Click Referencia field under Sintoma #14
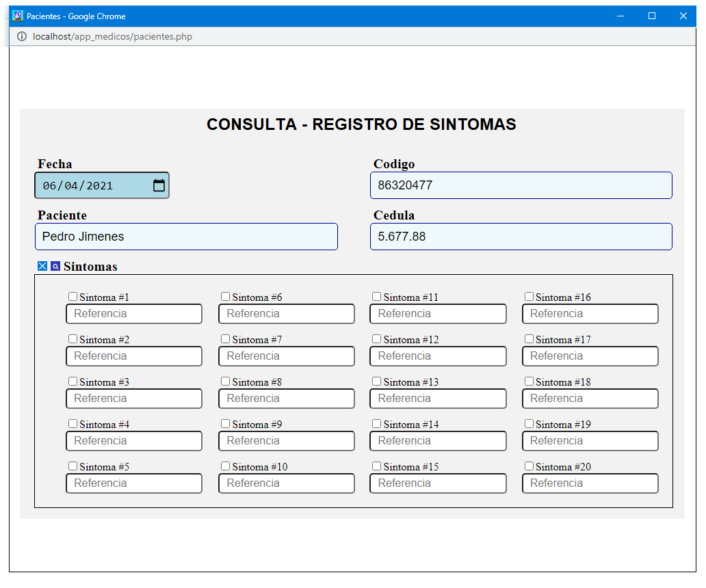The image size is (706, 588). 438,440
